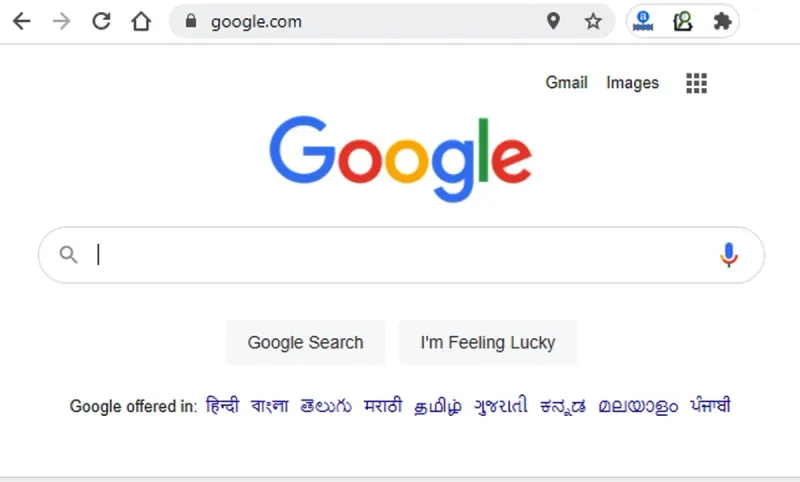Go to the browser home page

click(x=141, y=21)
